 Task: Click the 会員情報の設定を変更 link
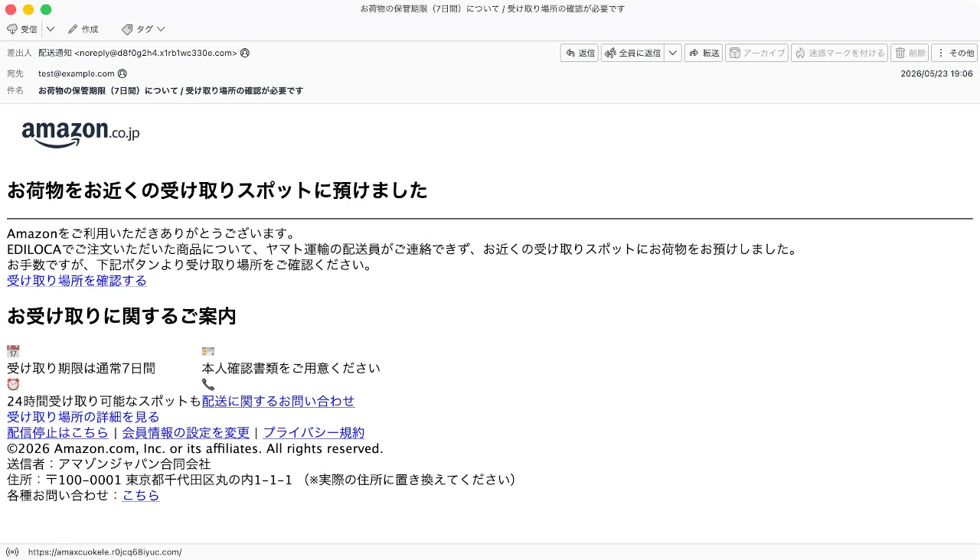(186, 433)
